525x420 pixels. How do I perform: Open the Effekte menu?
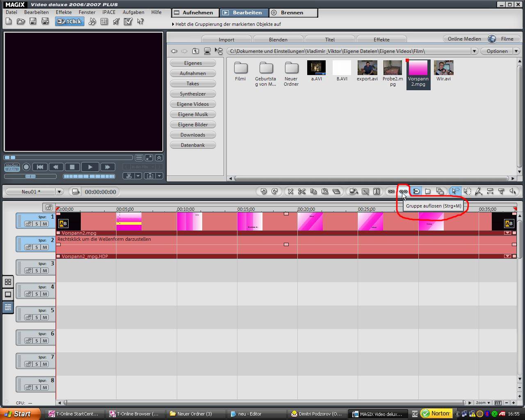tap(64, 12)
